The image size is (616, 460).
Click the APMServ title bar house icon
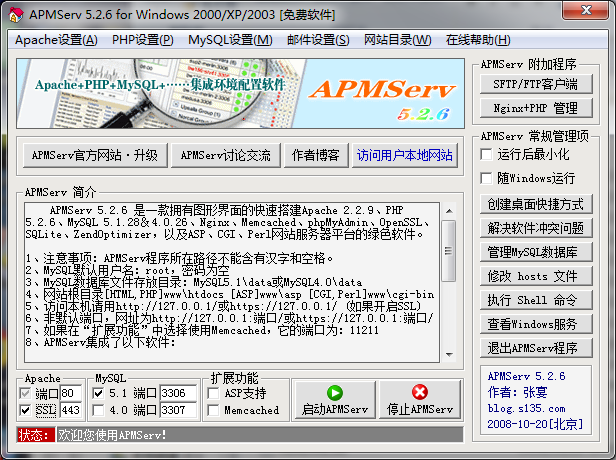tap(16, 15)
